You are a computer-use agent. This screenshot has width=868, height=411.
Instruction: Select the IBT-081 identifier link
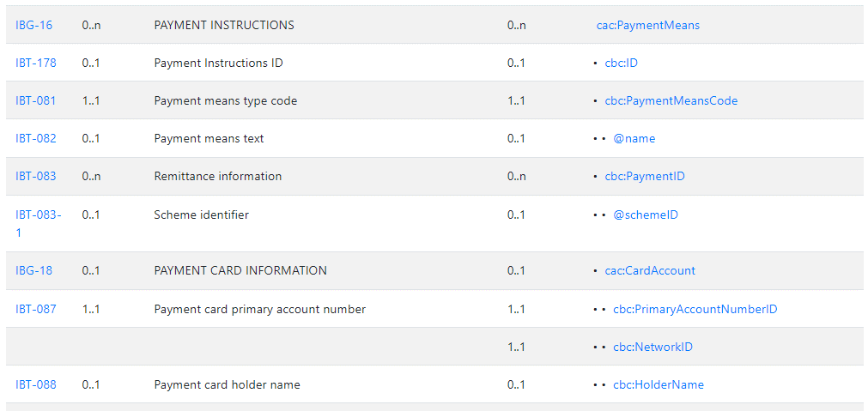35,100
